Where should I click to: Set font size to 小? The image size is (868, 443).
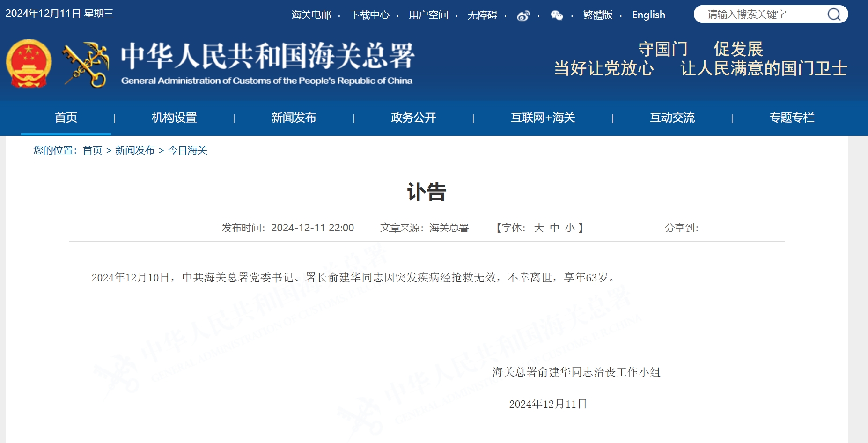[570, 228]
